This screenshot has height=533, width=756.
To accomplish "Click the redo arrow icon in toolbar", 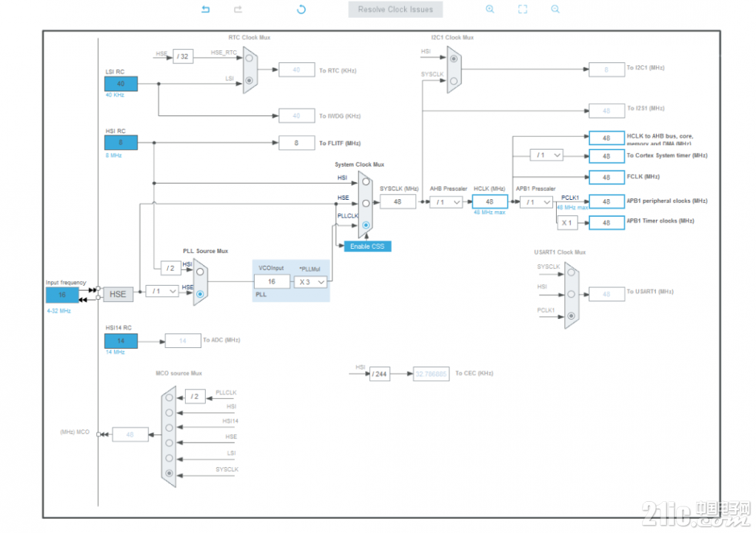I will point(238,9).
